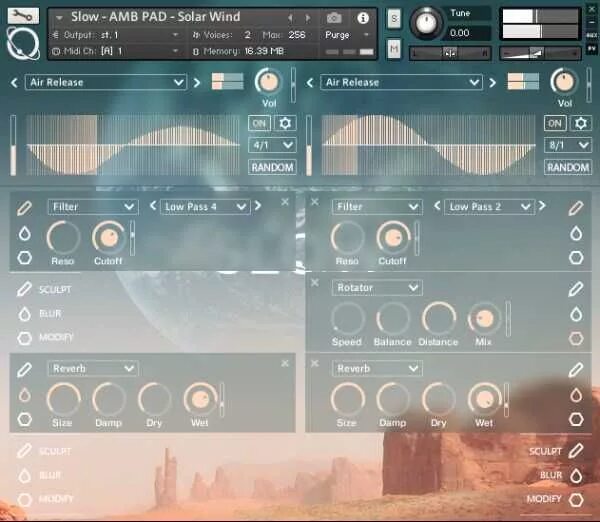Click left layer RANDOM button
This screenshot has width=600, height=522.
pyautogui.click(x=272, y=167)
